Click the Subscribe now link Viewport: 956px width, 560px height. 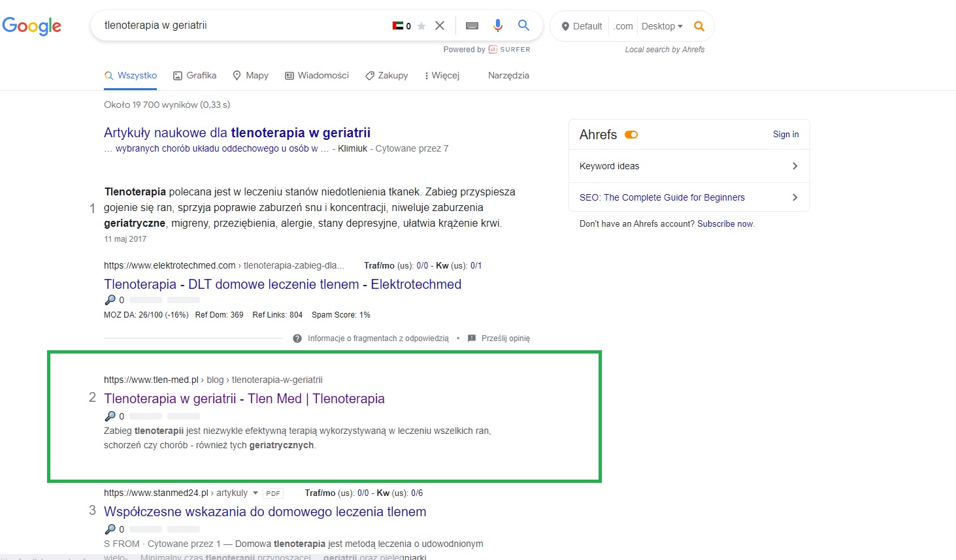[725, 223]
